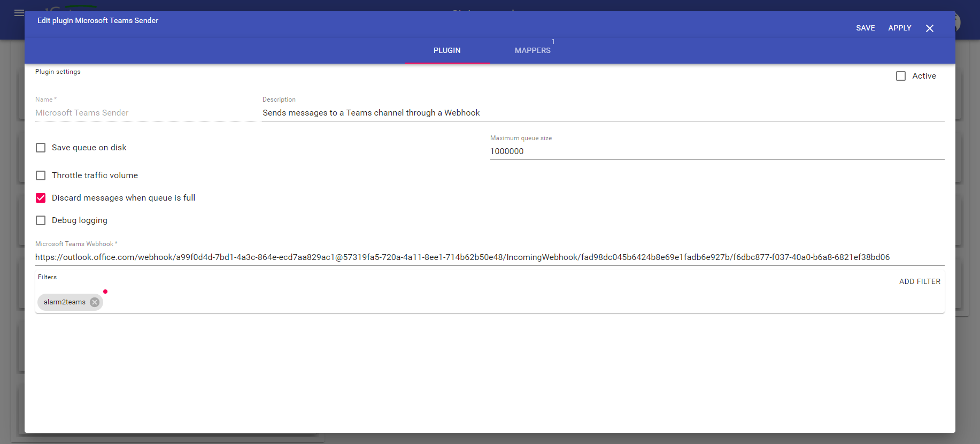Enable Throttle traffic volume
This screenshot has width=980, height=444.
click(x=41, y=175)
